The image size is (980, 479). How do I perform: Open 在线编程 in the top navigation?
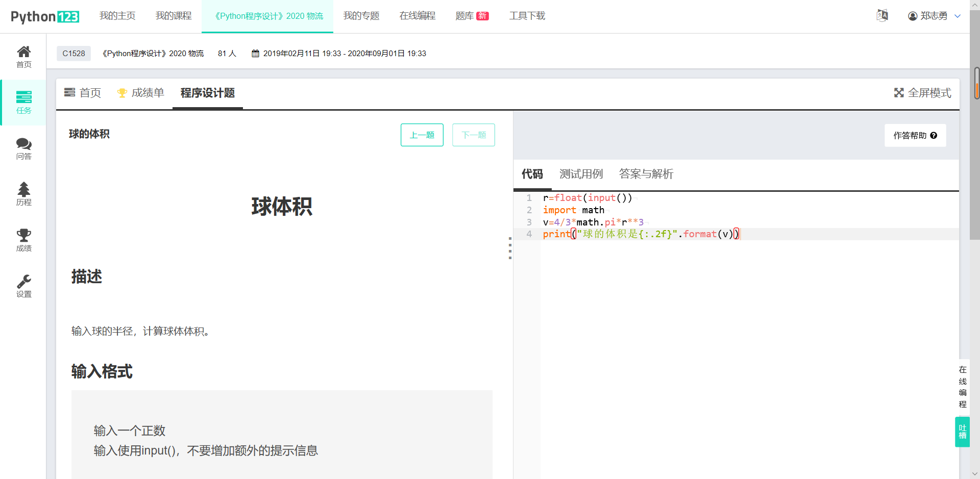point(418,16)
